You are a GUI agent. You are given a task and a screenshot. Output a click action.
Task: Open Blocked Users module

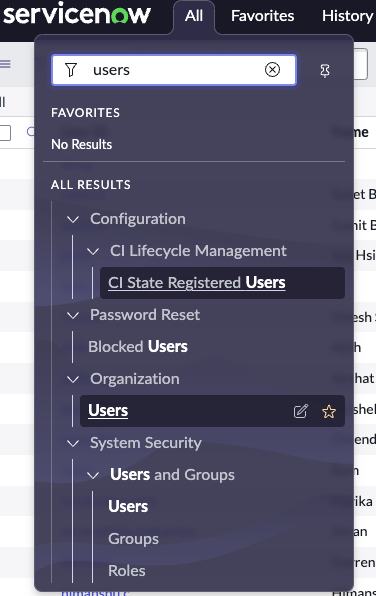138,347
